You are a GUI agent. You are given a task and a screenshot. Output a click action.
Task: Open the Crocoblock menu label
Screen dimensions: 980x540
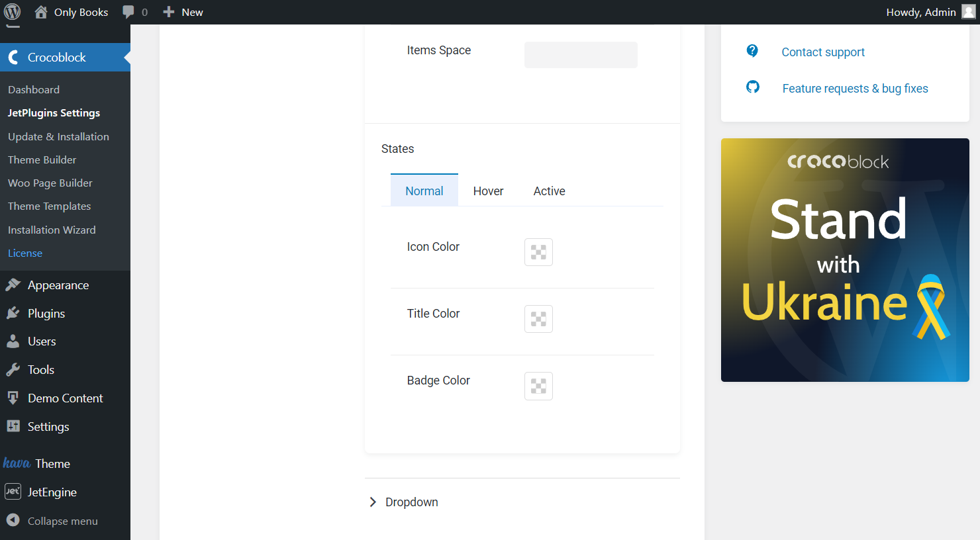coord(57,58)
